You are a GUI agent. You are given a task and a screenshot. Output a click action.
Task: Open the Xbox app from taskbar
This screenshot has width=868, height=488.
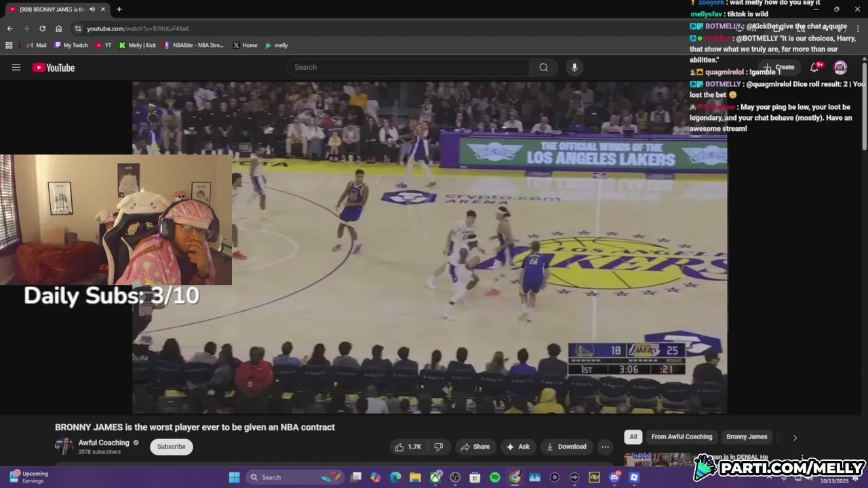435,477
